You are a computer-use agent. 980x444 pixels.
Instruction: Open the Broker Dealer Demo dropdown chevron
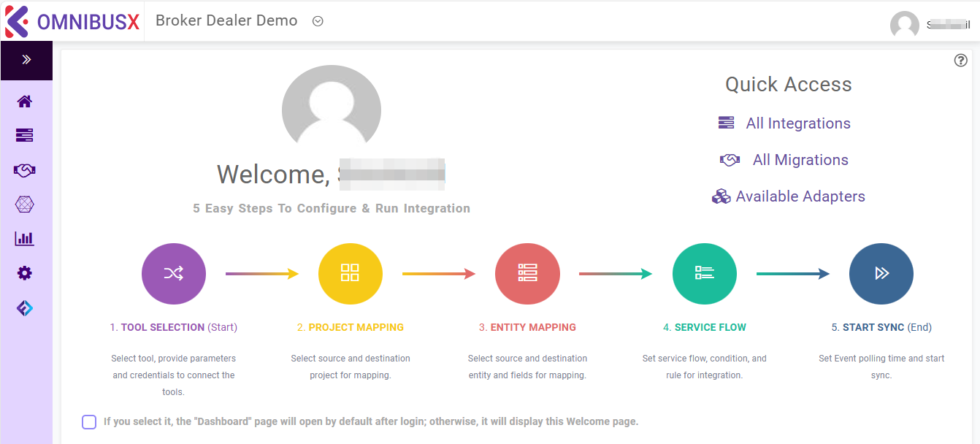318,21
